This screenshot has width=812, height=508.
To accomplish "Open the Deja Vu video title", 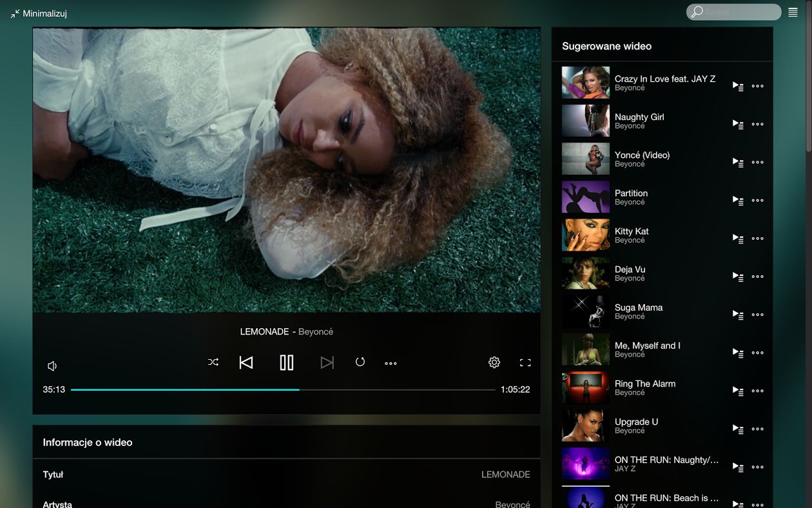I will pos(630,269).
